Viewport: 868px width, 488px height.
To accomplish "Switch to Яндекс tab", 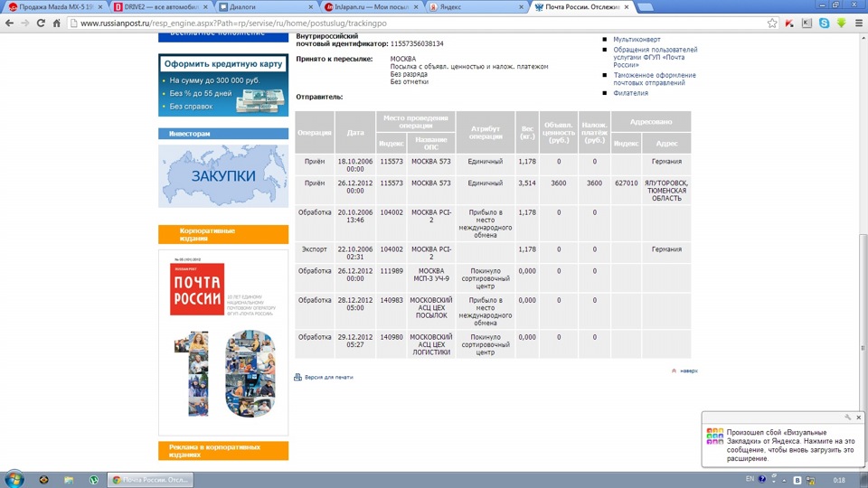I will pos(476,6).
